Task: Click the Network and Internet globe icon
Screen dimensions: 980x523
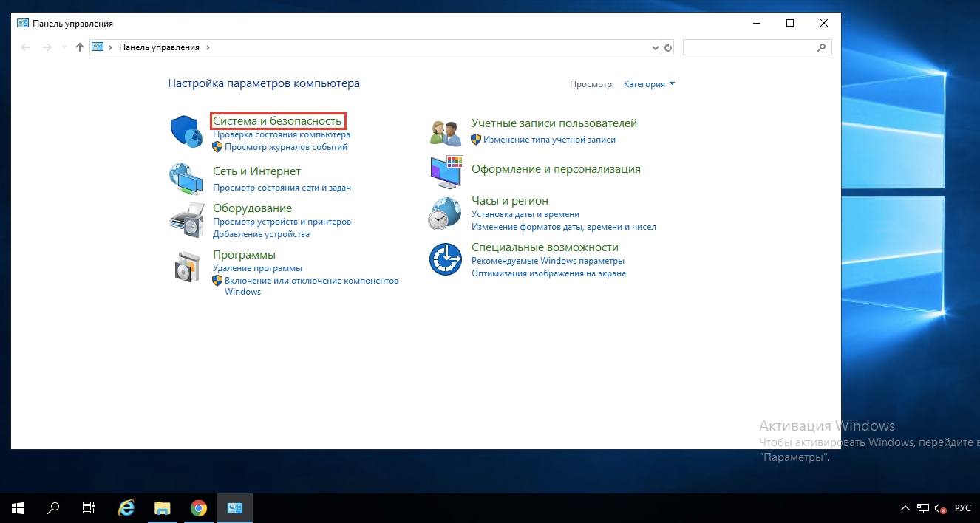Action: tap(186, 179)
